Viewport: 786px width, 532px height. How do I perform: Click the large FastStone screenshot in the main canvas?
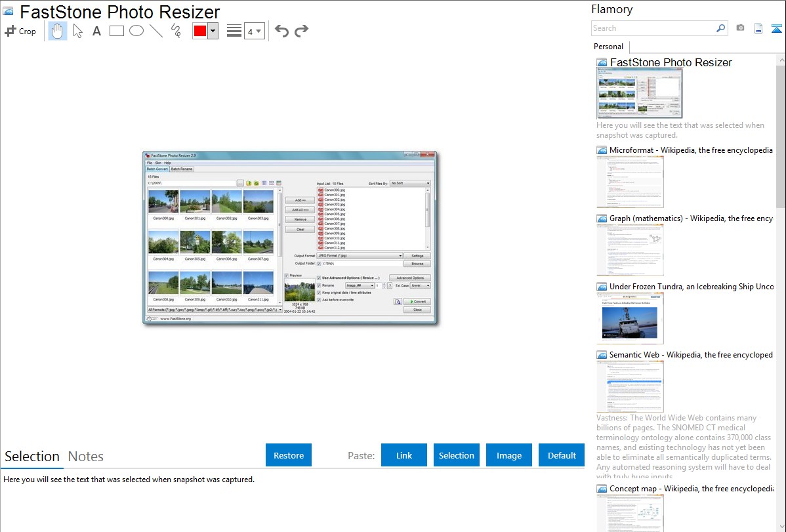pyautogui.click(x=290, y=237)
